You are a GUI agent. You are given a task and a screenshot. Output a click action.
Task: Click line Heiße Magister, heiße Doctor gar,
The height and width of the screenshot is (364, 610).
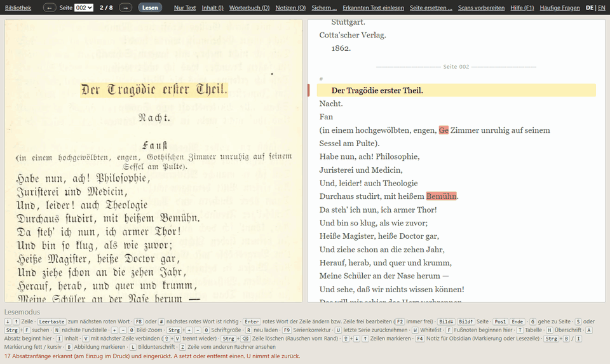click(x=379, y=236)
